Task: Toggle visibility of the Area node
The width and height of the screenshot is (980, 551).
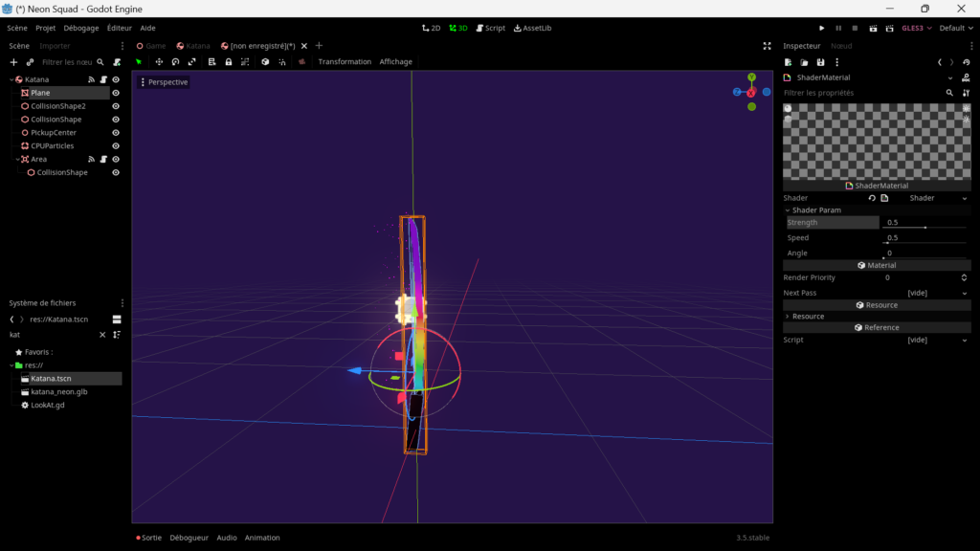Action: tap(115, 159)
